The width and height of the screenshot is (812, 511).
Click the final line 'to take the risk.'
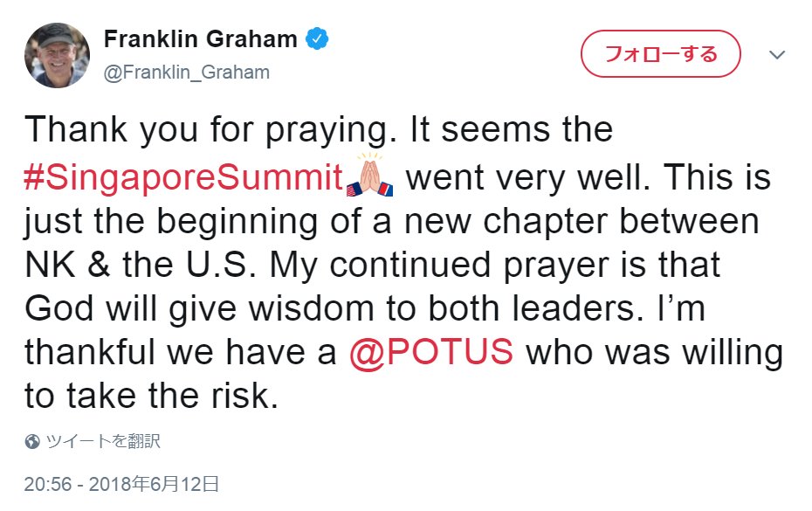tap(152, 396)
